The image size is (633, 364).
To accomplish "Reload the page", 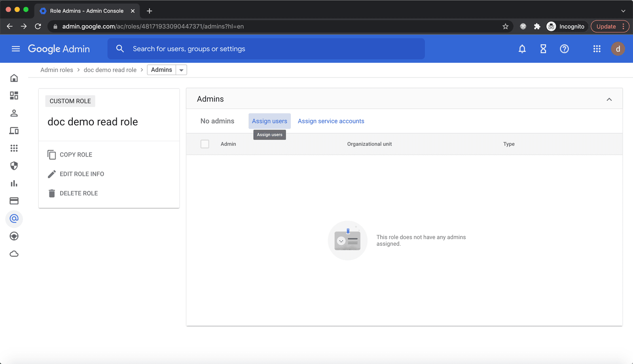I will pos(38,26).
